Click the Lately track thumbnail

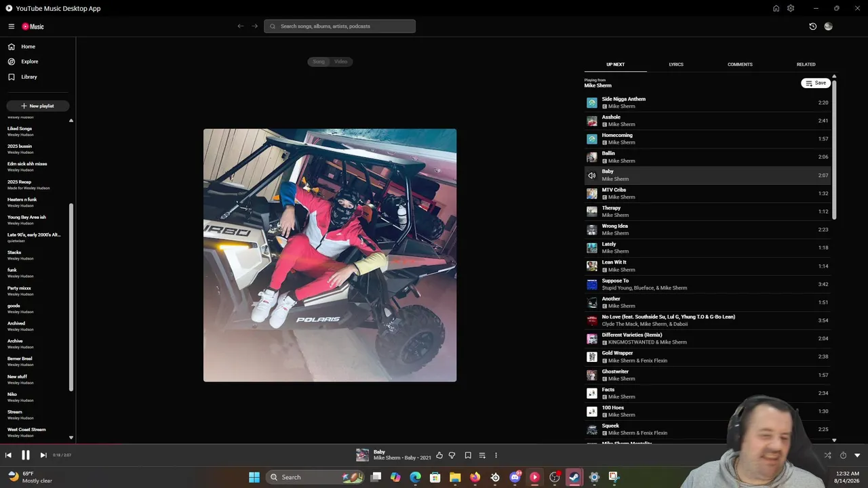[x=592, y=247]
